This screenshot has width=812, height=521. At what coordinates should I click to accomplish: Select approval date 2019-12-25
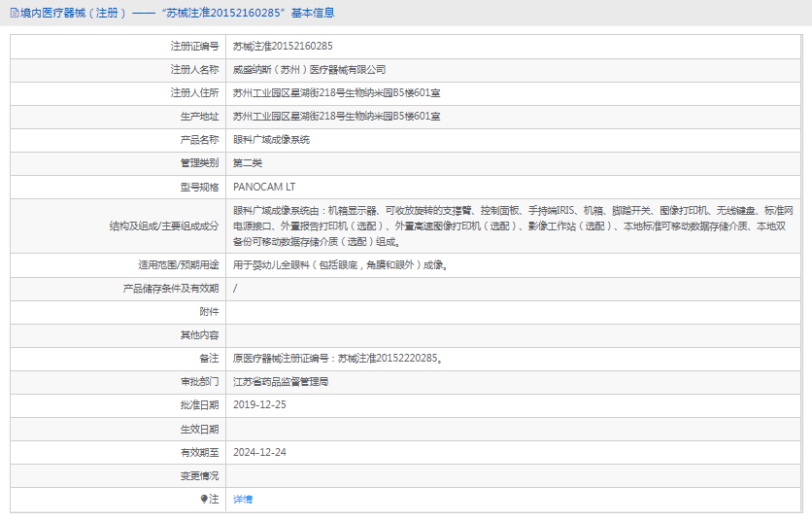(259, 405)
